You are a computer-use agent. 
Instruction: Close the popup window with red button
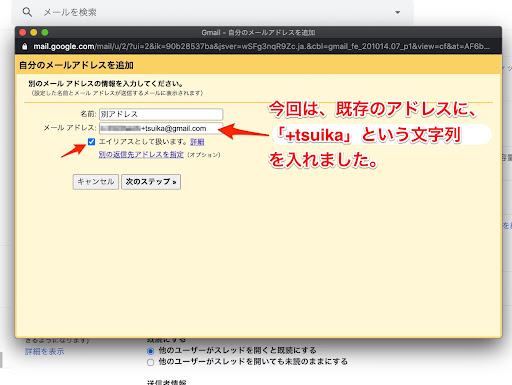23,32
